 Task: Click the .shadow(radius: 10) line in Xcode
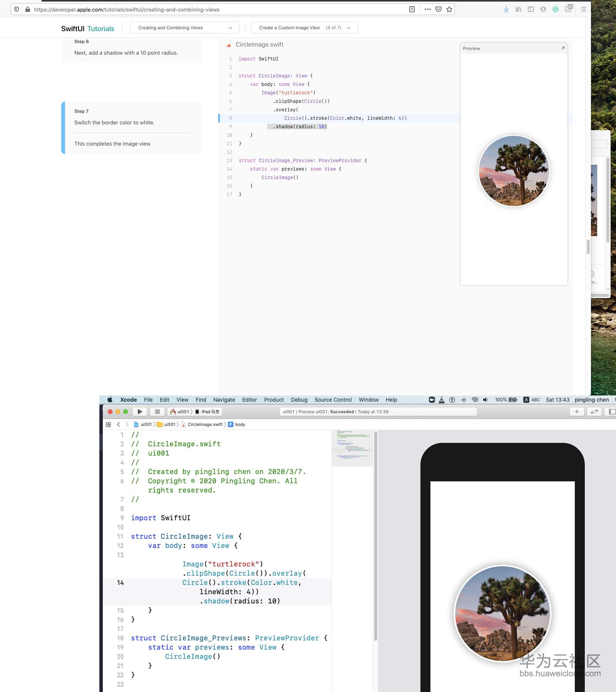[239, 601]
